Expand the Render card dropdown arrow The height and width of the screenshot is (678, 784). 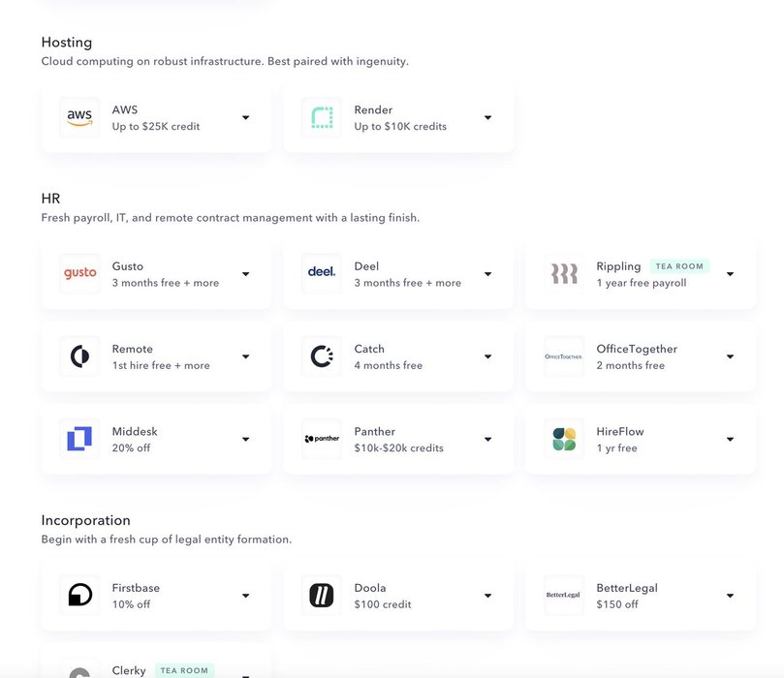(x=487, y=117)
